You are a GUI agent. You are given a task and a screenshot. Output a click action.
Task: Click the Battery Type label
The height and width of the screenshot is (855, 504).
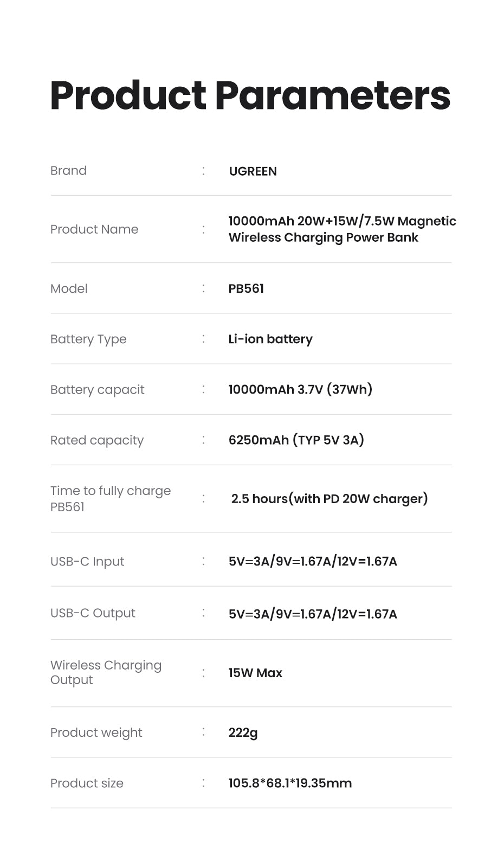click(88, 339)
